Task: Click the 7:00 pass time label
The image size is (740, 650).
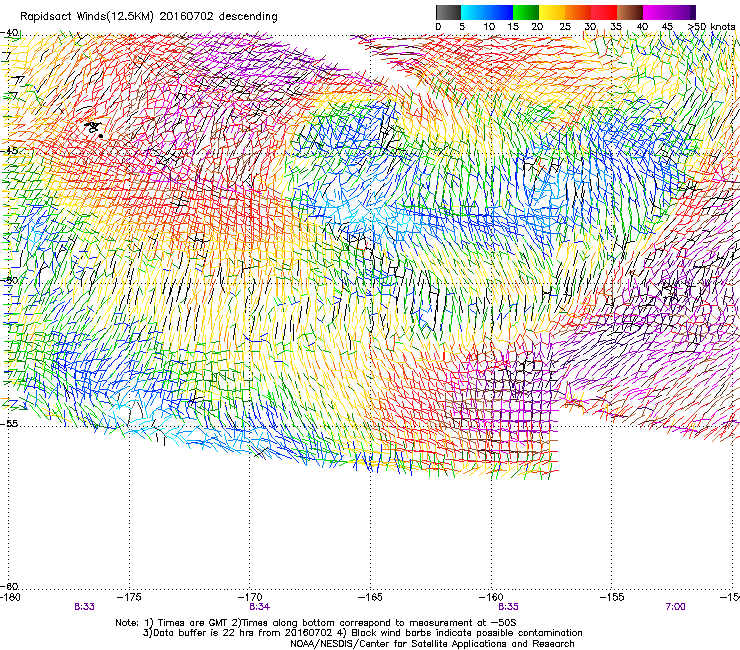Action: pos(675,607)
